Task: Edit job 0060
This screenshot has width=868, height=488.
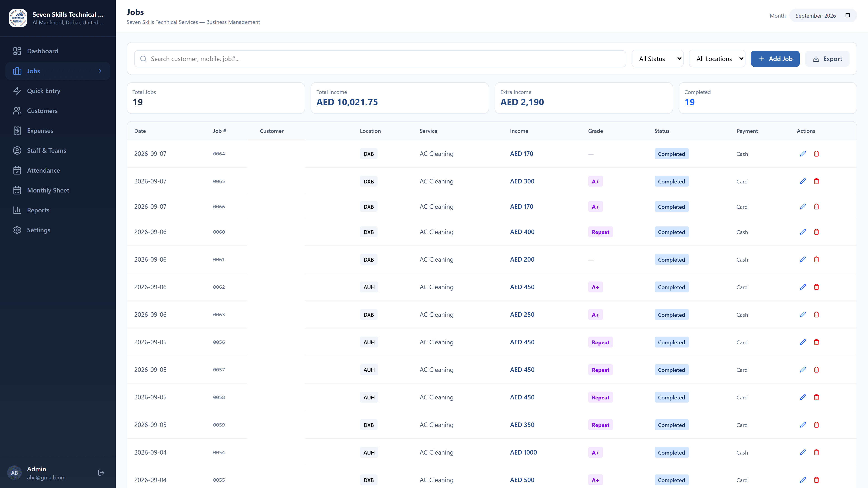Action: point(803,232)
